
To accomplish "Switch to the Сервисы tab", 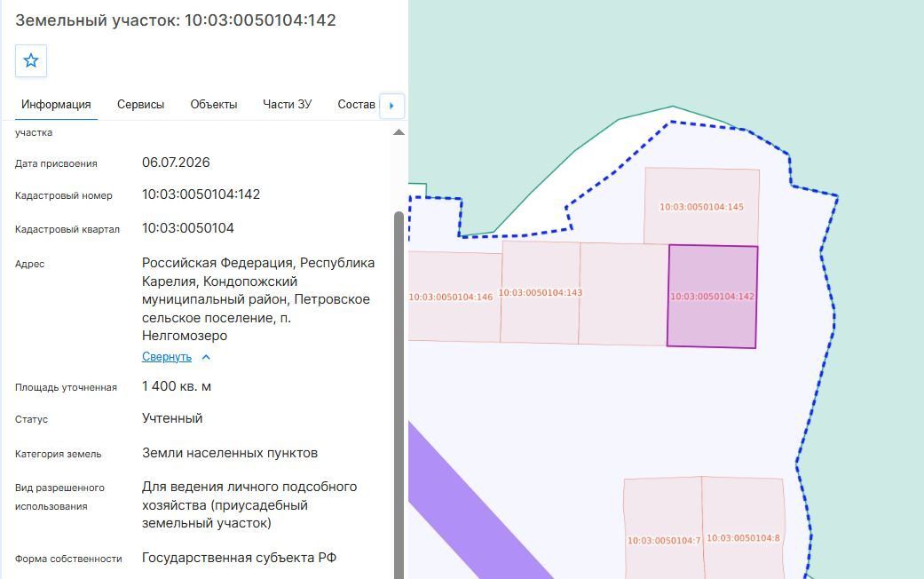I will coord(140,105).
